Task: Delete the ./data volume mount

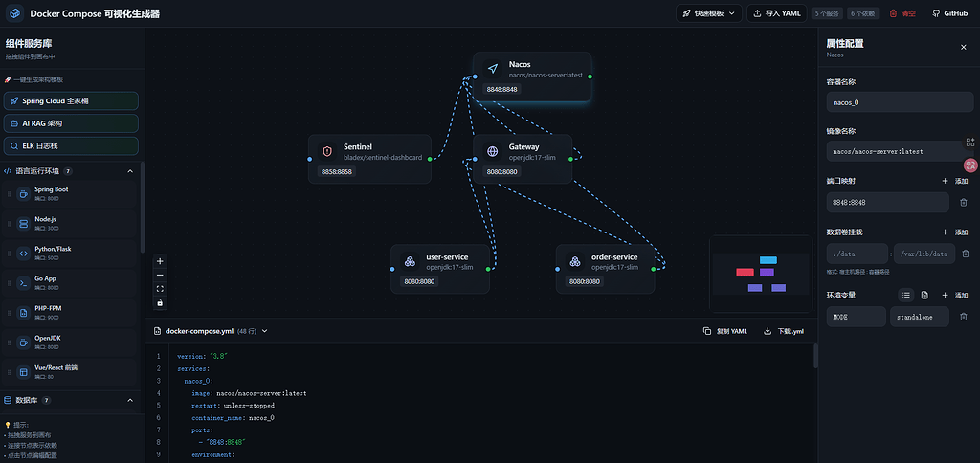Action: 965,254
